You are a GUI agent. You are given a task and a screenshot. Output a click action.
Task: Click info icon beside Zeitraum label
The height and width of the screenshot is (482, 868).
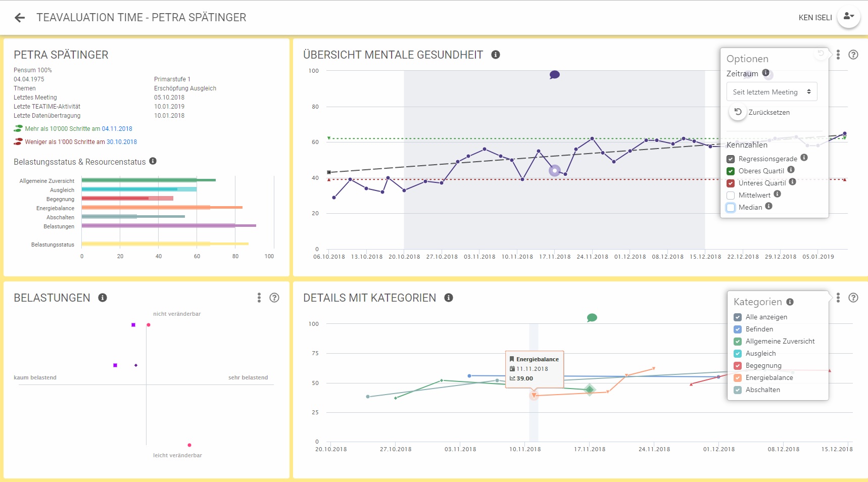pos(766,73)
